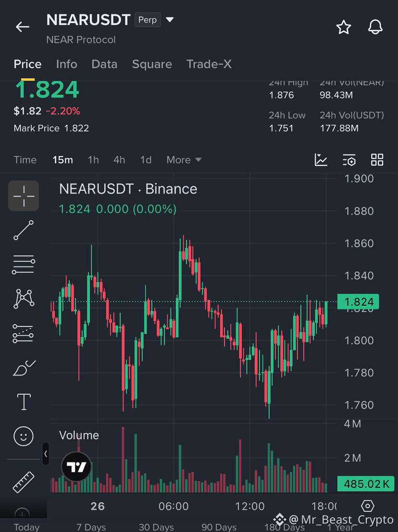Select the 15m interval
The height and width of the screenshot is (532, 398).
coord(63,160)
